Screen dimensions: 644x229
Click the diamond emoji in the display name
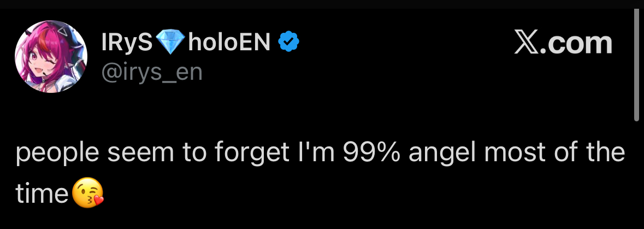click(171, 43)
